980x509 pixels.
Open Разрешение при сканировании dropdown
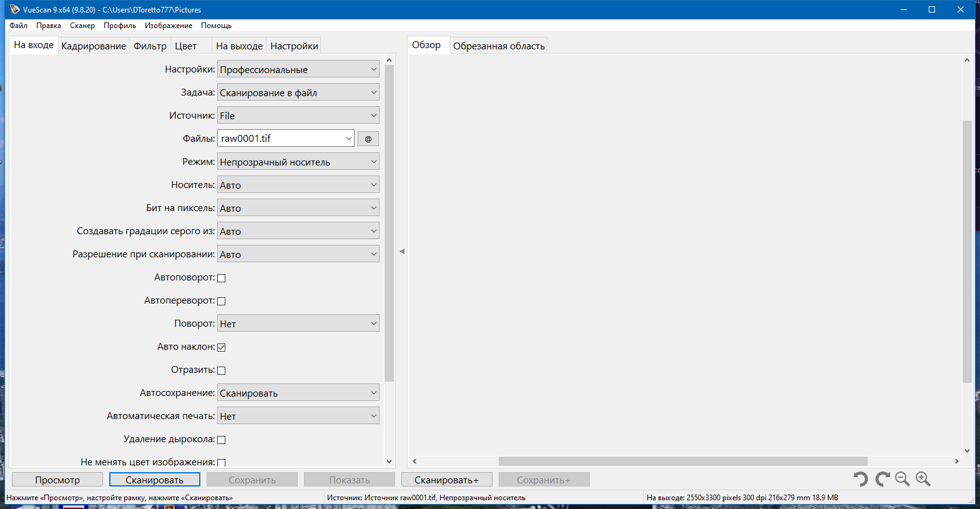(298, 254)
